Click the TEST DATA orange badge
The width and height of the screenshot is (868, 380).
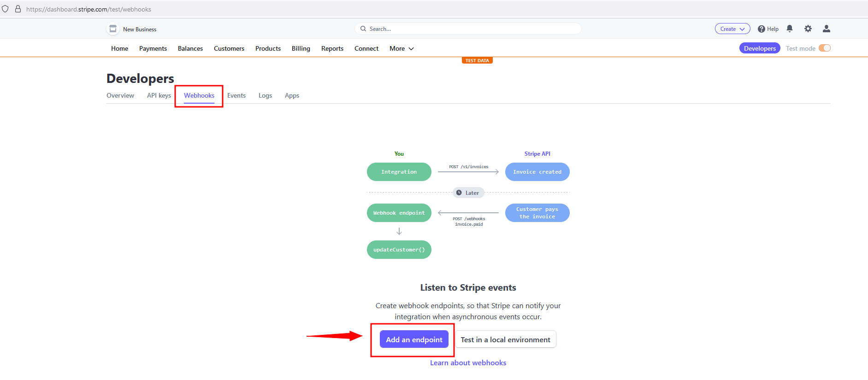(x=477, y=60)
